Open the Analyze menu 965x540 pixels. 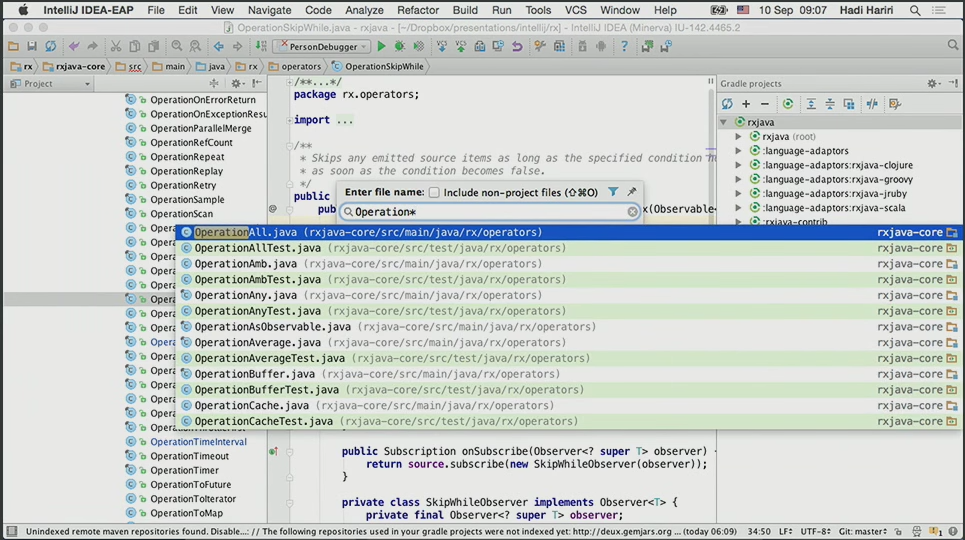click(364, 10)
